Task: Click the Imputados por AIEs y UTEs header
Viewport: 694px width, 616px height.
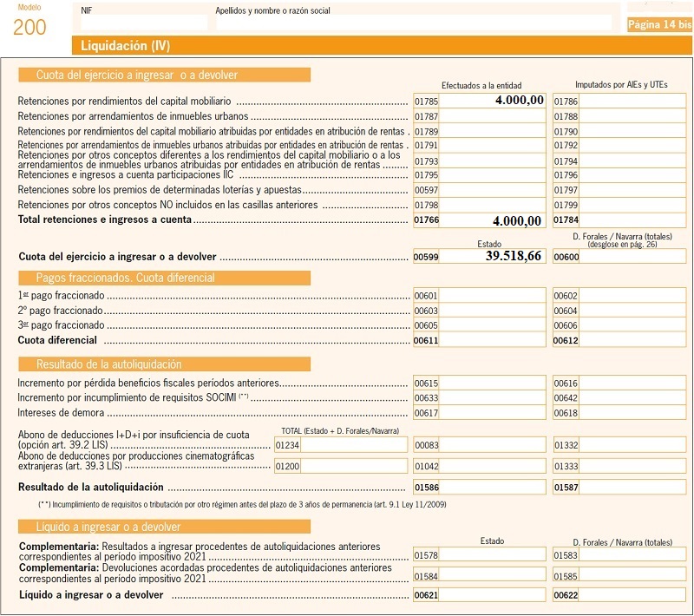Action: (621, 84)
